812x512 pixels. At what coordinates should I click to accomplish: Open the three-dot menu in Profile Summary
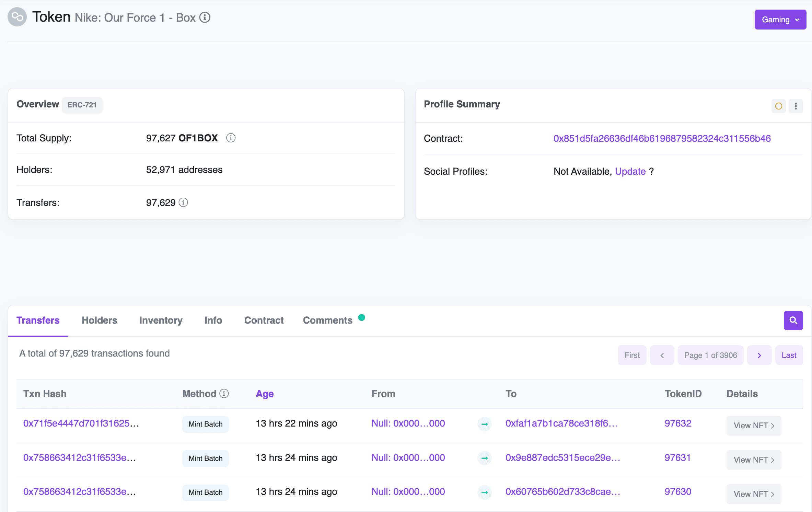(x=796, y=106)
